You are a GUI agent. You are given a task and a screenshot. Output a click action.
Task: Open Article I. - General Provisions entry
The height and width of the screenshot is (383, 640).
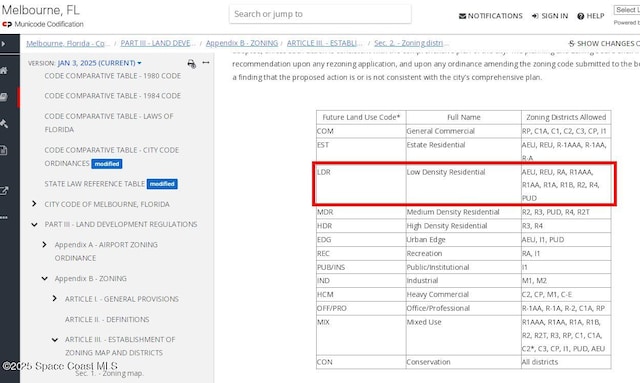point(122,299)
